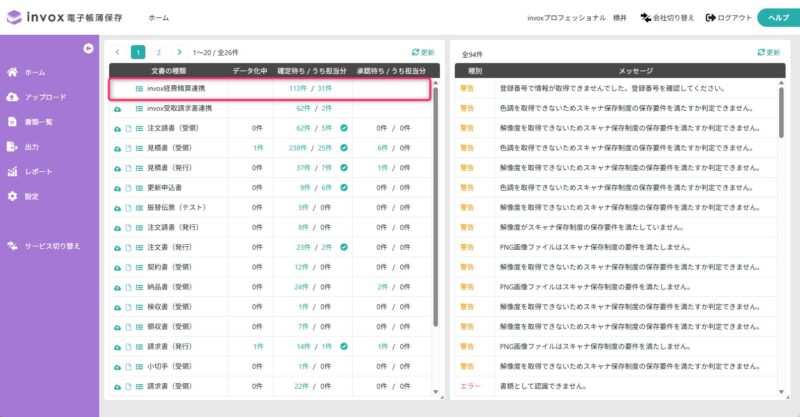This screenshot has width=800, height=417.
Task: Open 1件 in データ化中 for 請求書(発行)
Action: coord(258,347)
